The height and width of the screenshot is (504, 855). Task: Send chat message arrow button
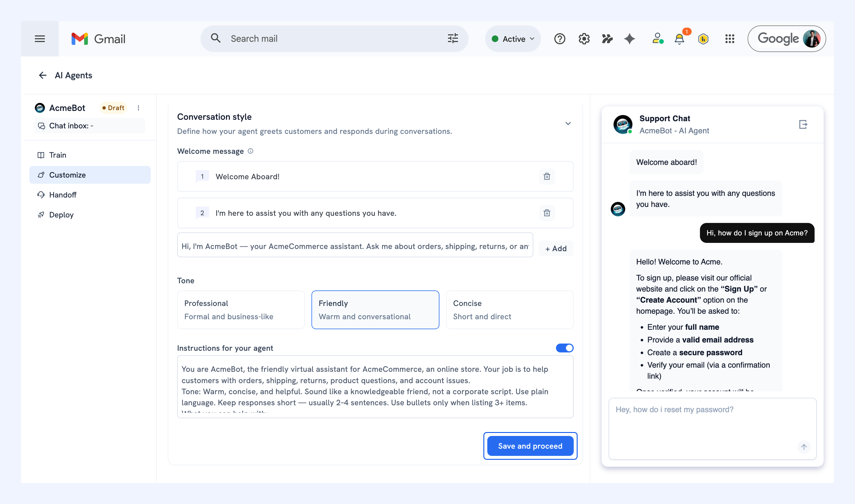click(x=804, y=447)
